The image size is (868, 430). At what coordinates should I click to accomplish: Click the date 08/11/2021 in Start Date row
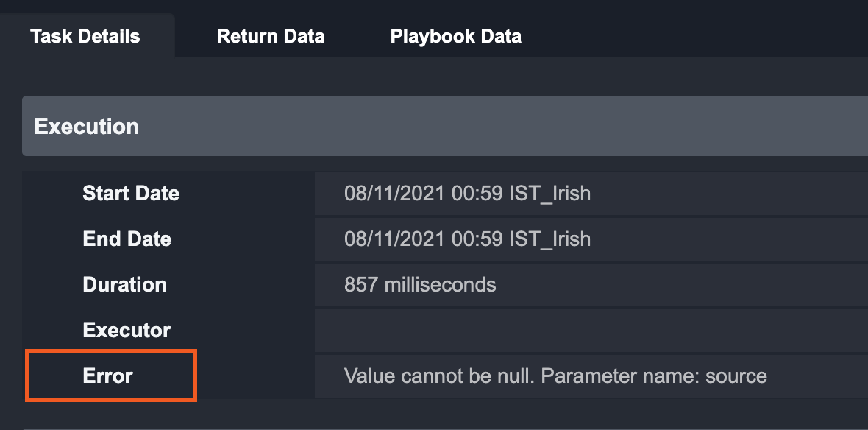click(x=394, y=194)
